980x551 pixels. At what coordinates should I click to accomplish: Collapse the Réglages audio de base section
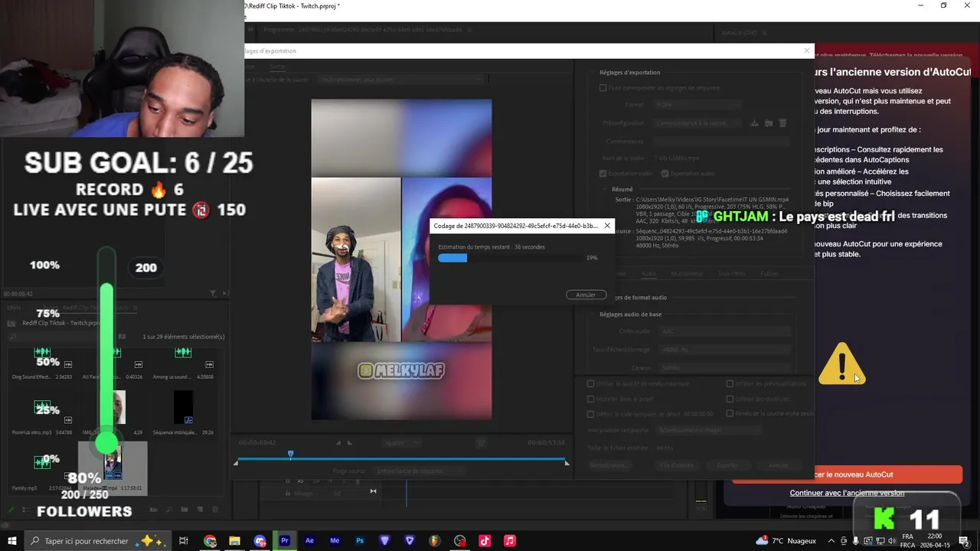pos(593,315)
